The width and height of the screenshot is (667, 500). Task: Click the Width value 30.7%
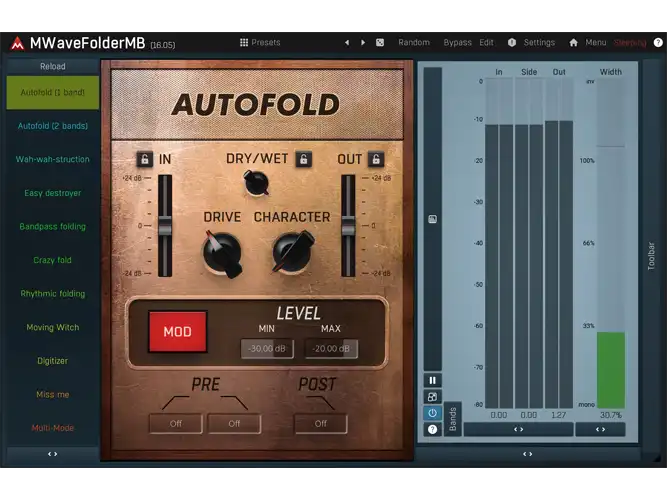pos(611,415)
